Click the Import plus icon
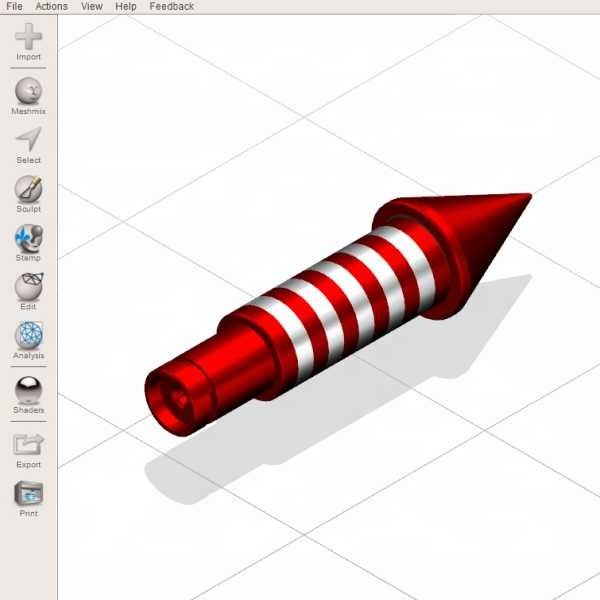600x600 pixels. (28, 36)
